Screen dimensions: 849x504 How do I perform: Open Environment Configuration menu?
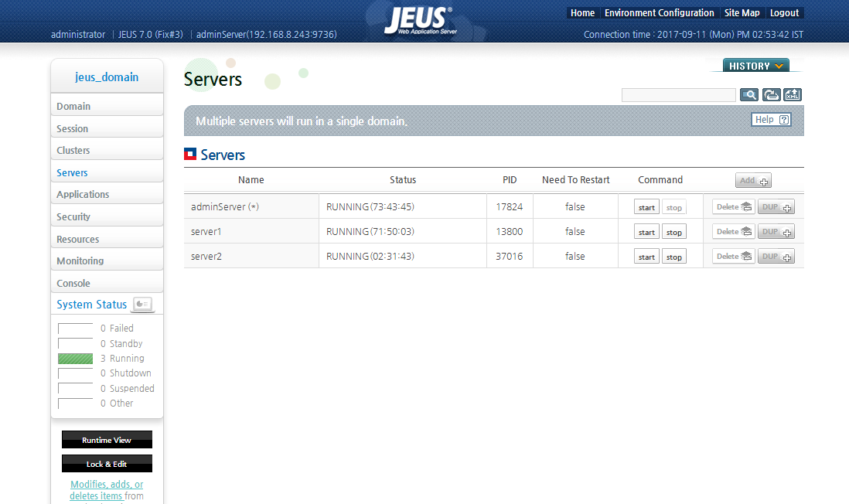tap(659, 13)
